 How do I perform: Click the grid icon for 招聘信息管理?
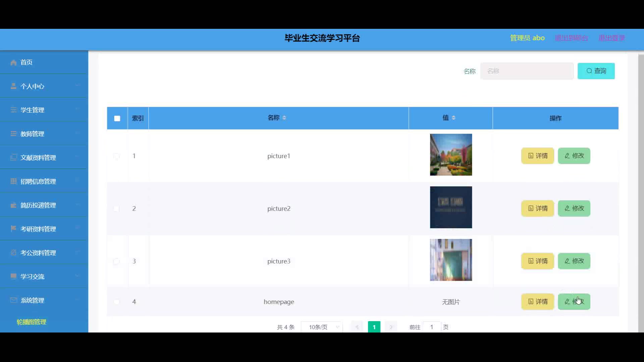pyautogui.click(x=13, y=181)
